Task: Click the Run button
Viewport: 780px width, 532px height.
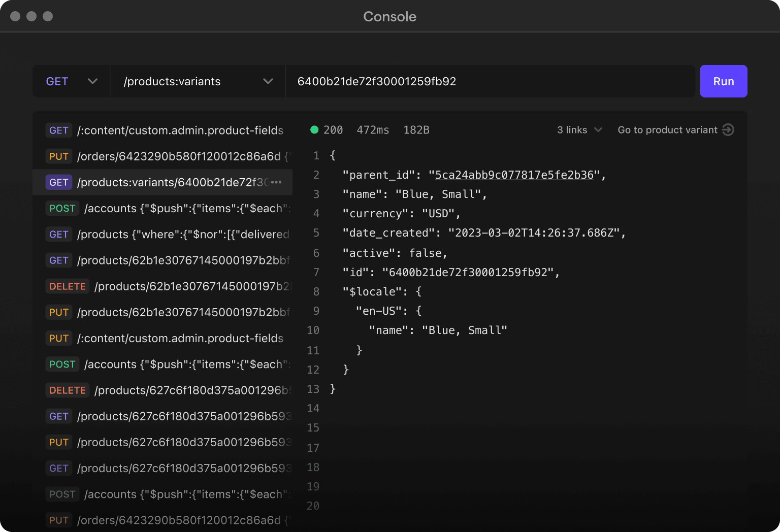Action: (x=723, y=81)
